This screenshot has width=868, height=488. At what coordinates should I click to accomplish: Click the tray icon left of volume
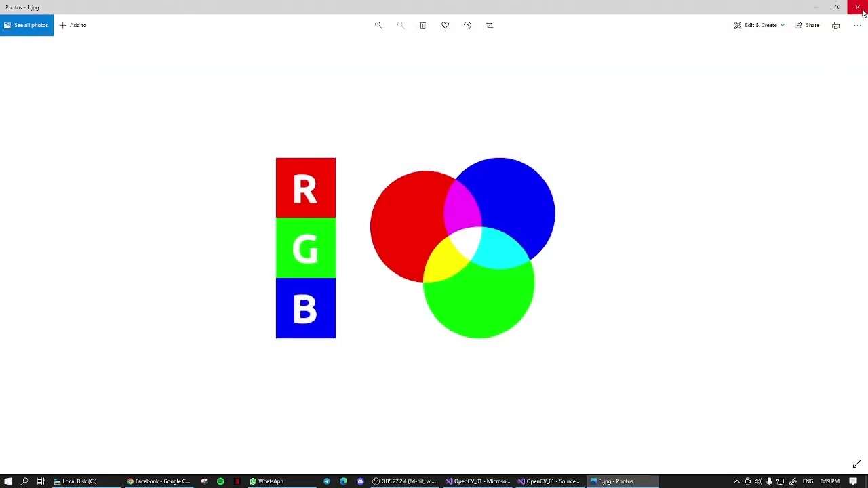coord(747,481)
